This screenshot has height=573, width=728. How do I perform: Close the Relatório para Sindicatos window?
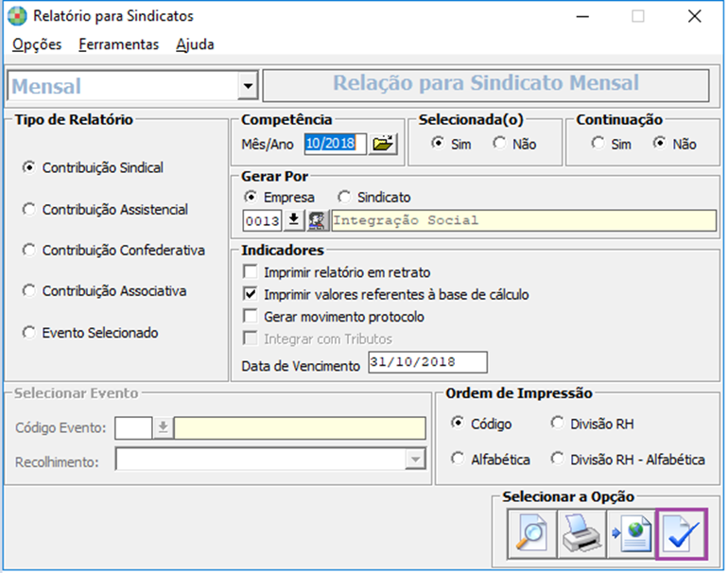[x=695, y=16]
